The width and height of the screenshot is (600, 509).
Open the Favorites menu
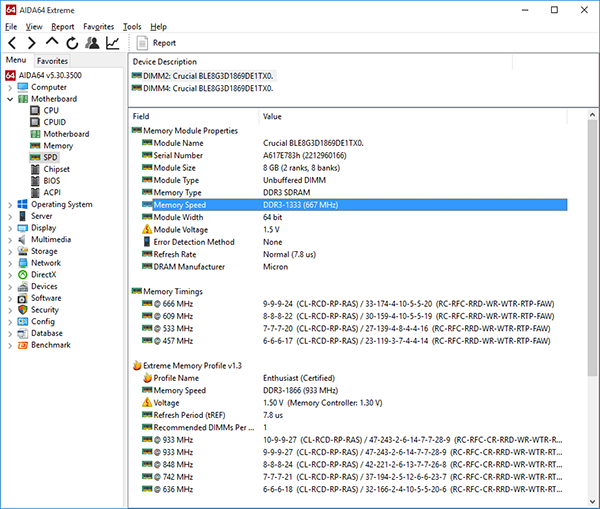(99, 26)
